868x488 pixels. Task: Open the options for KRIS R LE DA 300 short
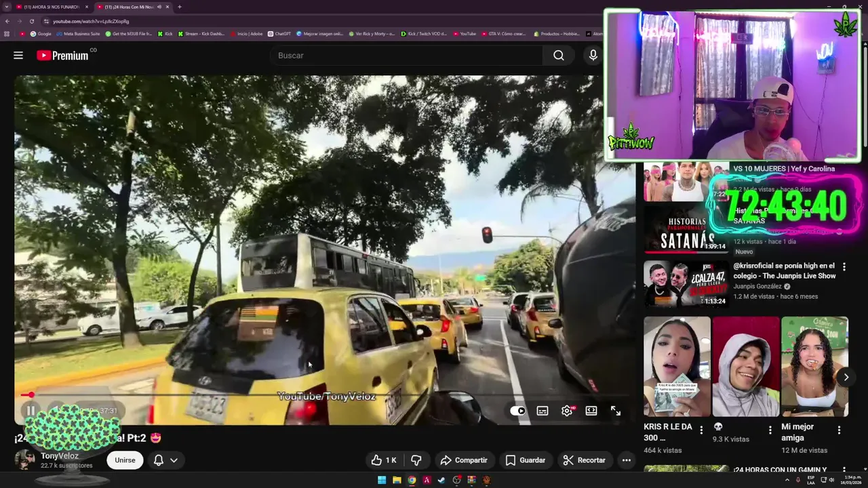point(701,430)
